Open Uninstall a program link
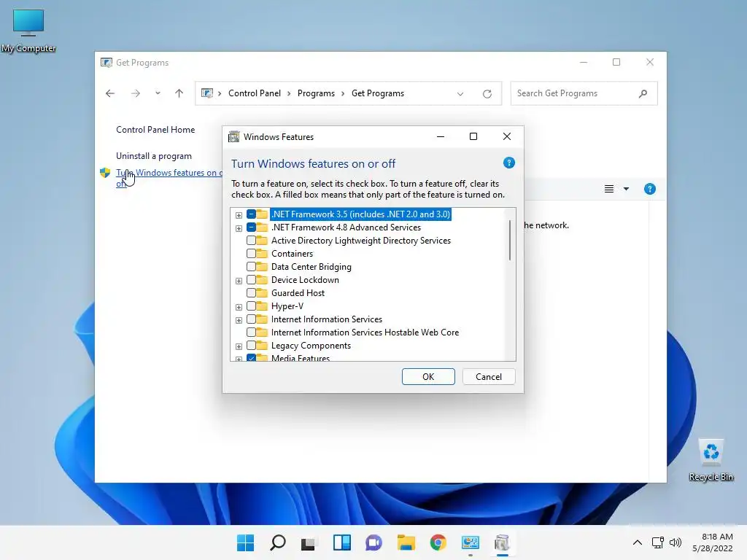 [154, 156]
